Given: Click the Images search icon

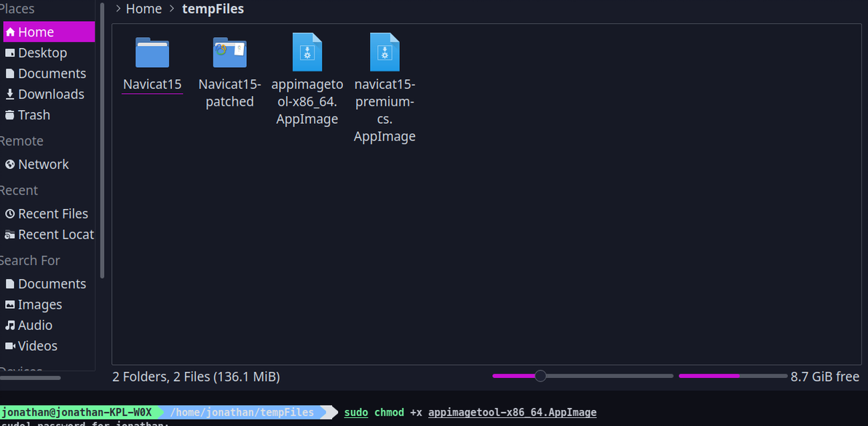Looking at the screenshot, I should point(10,305).
